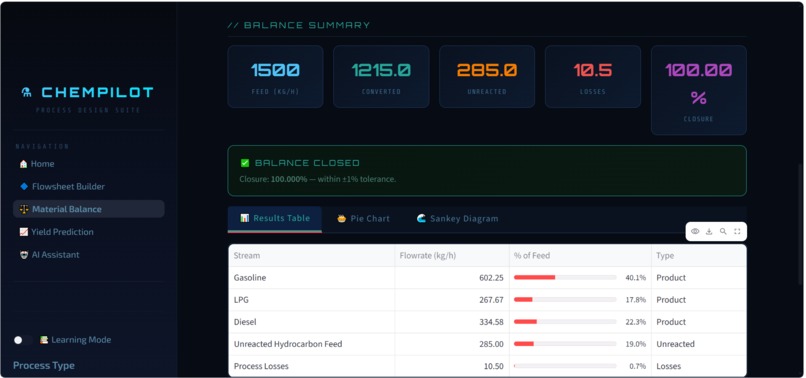Switch to the Sankey Diagram tab

457,219
